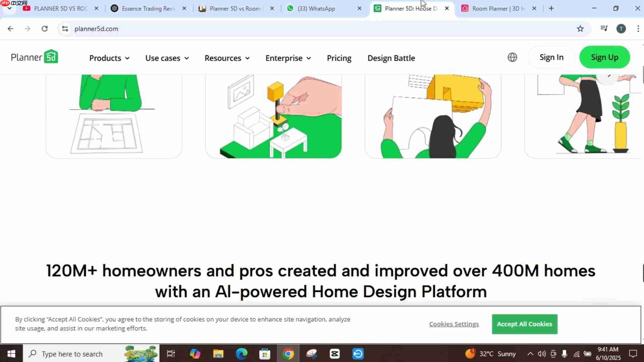644x362 pixels.
Task: Open the furniture placement illustration card
Action: 273,116
